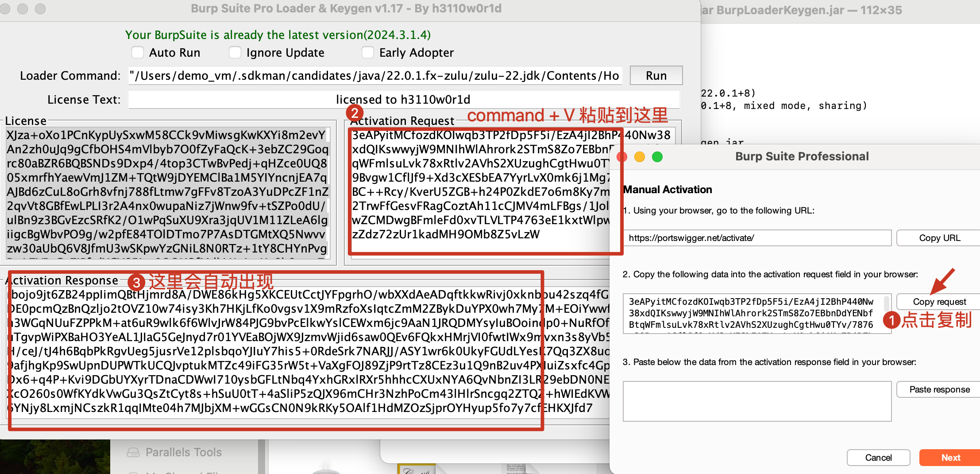Open Parallels Tools item in Finder sidebar
The height and width of the screenshot is (474, 980).
184,452
